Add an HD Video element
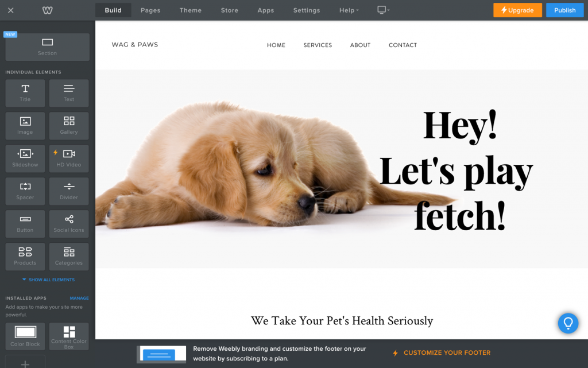 [69, 158]
